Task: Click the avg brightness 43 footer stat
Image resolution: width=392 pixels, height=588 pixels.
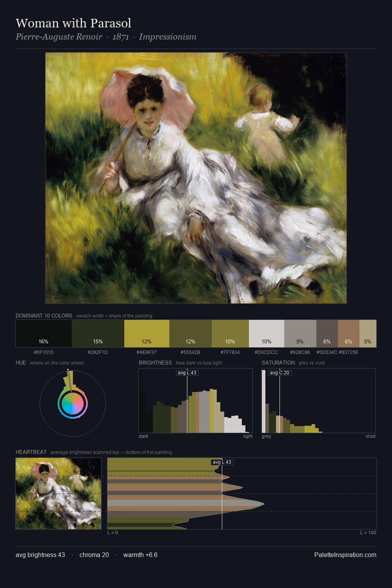Action: (40, 555)
